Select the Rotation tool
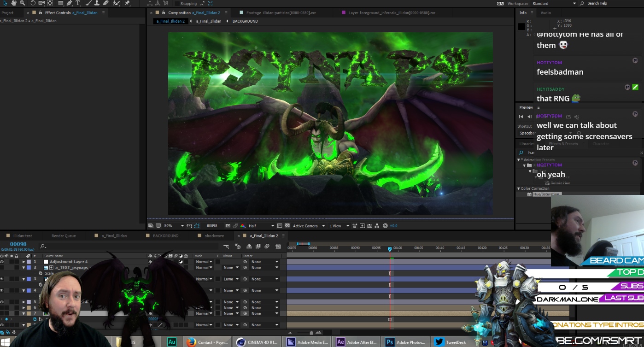Image resolution: width=644 pixels, height=347 pixels. tap(33, 3)
